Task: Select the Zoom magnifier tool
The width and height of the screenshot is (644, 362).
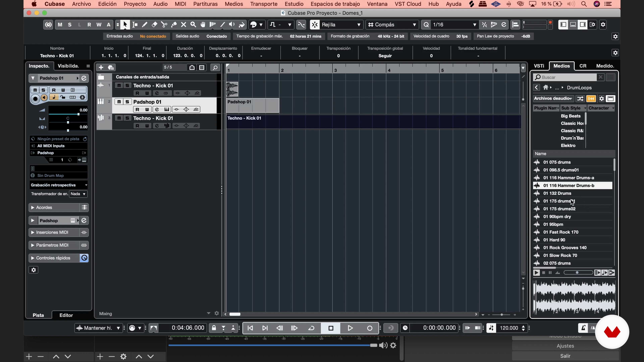Action: 193,24
